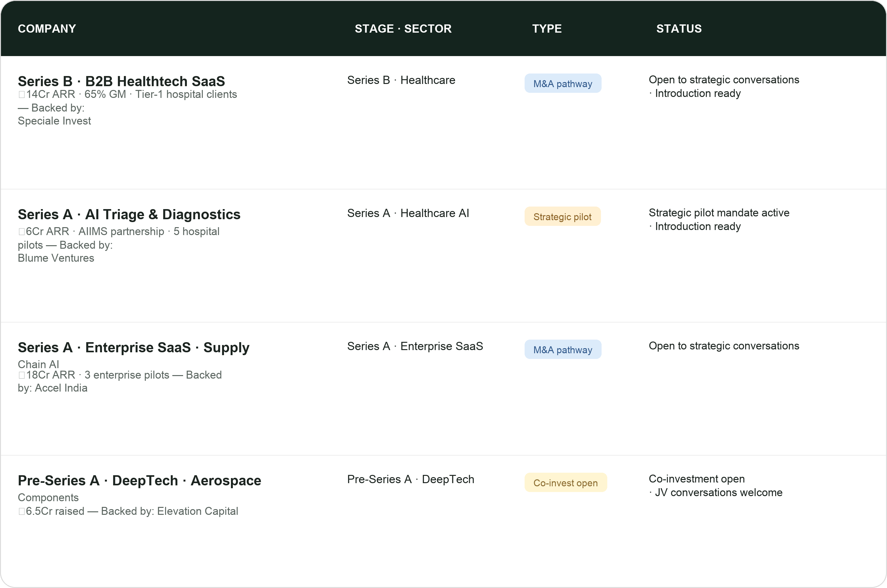This screenshot has height=588, width=887.
Task: Click 'JV conversations welcome' status text
Action: coord(719,492)
